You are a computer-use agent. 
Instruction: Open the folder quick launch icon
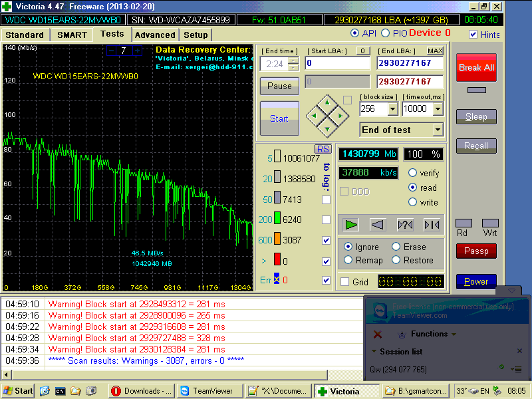(75, 391)
